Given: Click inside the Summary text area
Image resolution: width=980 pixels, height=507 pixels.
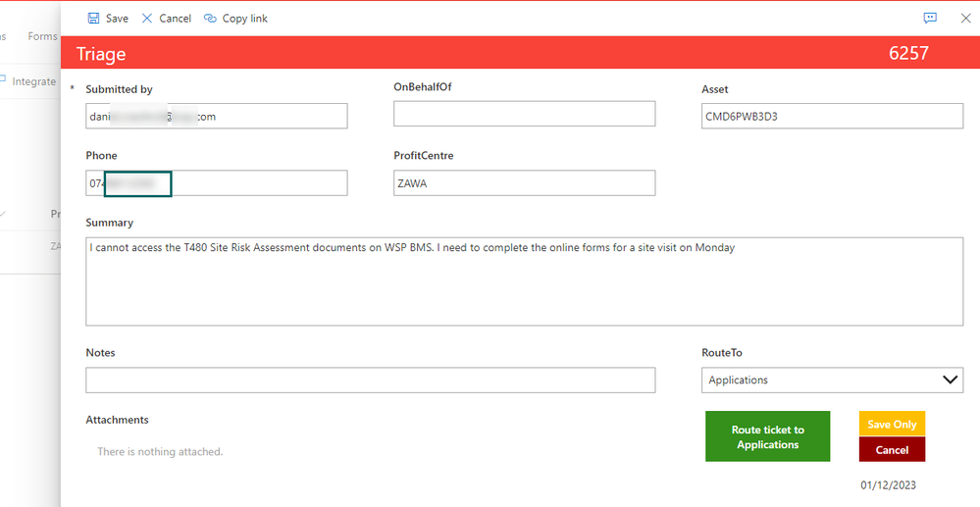Looking at the screenshot, I should pyautogui.click(x=525, y=281).
